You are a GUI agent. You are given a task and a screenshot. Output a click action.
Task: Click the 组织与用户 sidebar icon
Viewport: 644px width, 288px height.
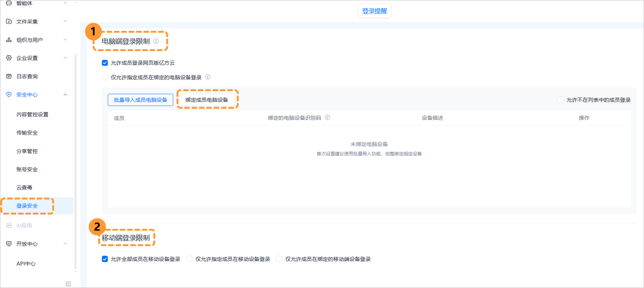tap(9, 40)
